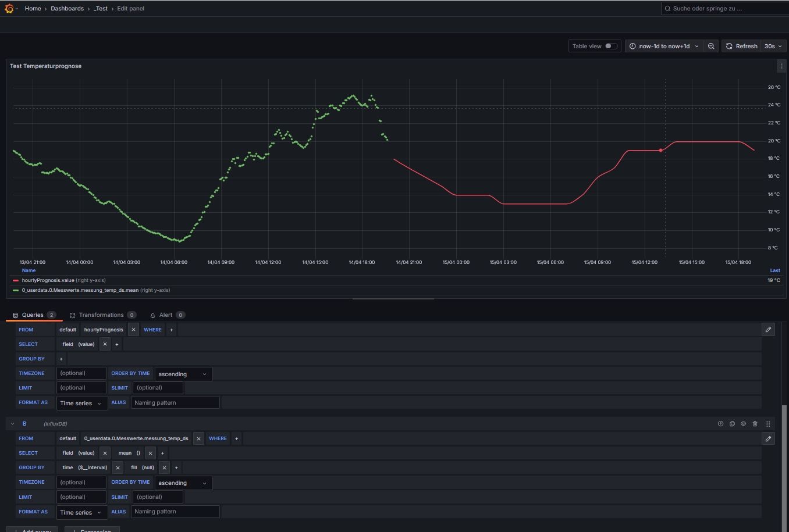The image size is (789, 532).
Task: Click the Grafana logo icon
Action: coord(9,9)
